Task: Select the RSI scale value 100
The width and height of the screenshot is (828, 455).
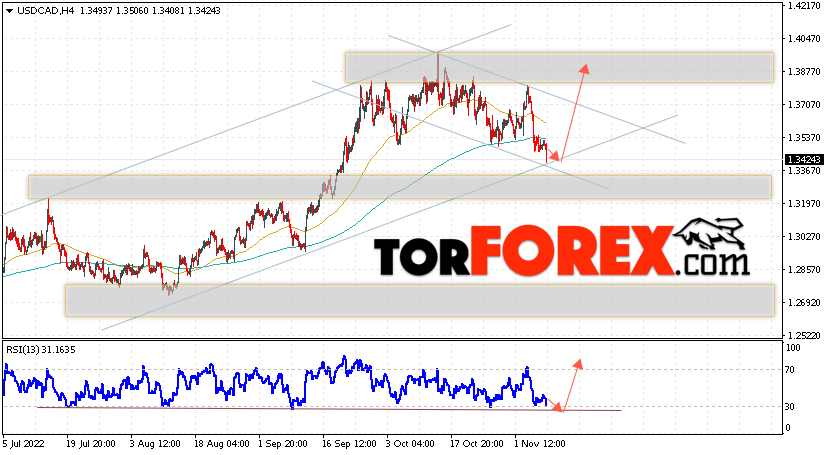Action: (794, 348)
